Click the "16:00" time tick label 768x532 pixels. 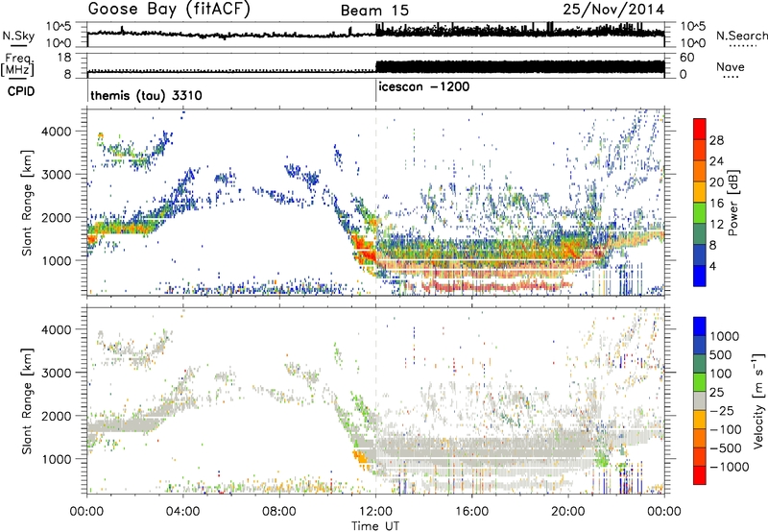point(471,512)
